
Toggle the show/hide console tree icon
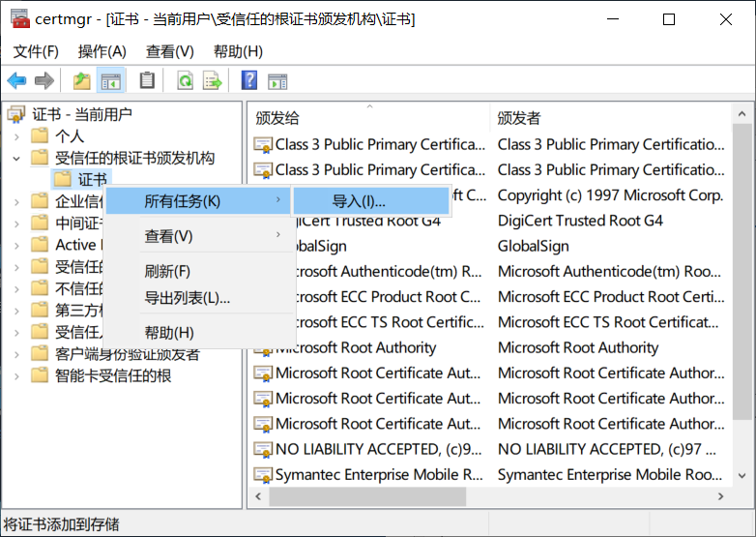[111, 80]
